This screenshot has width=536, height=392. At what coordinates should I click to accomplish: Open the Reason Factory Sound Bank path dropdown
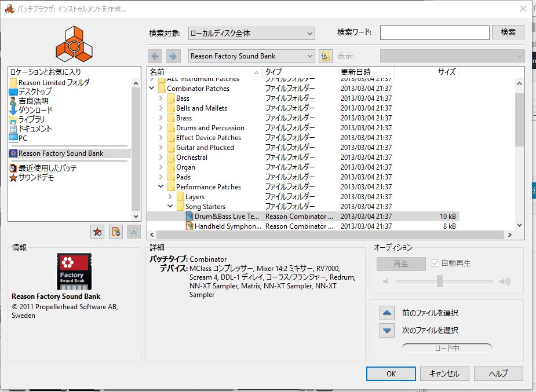click(x=251, y=56)
